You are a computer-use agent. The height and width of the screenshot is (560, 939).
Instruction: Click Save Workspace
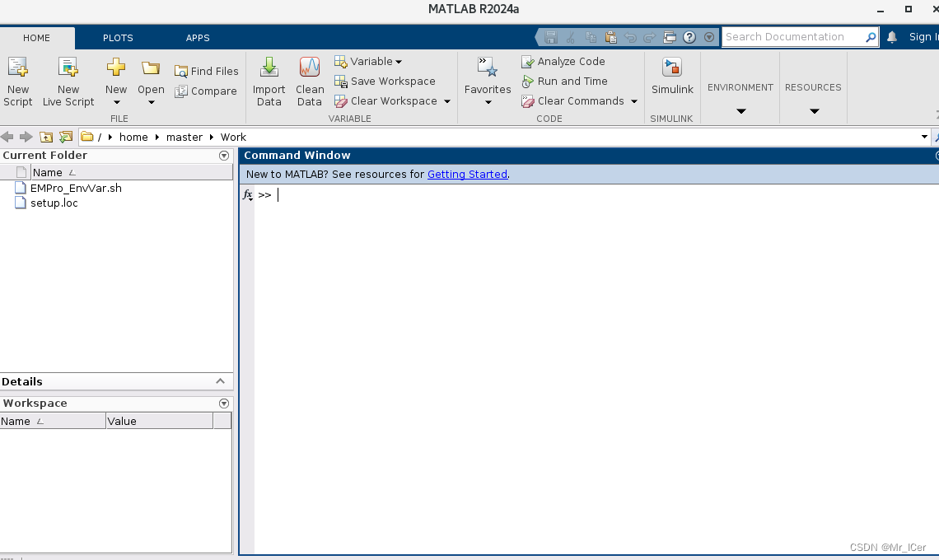(x=385, y=82)
